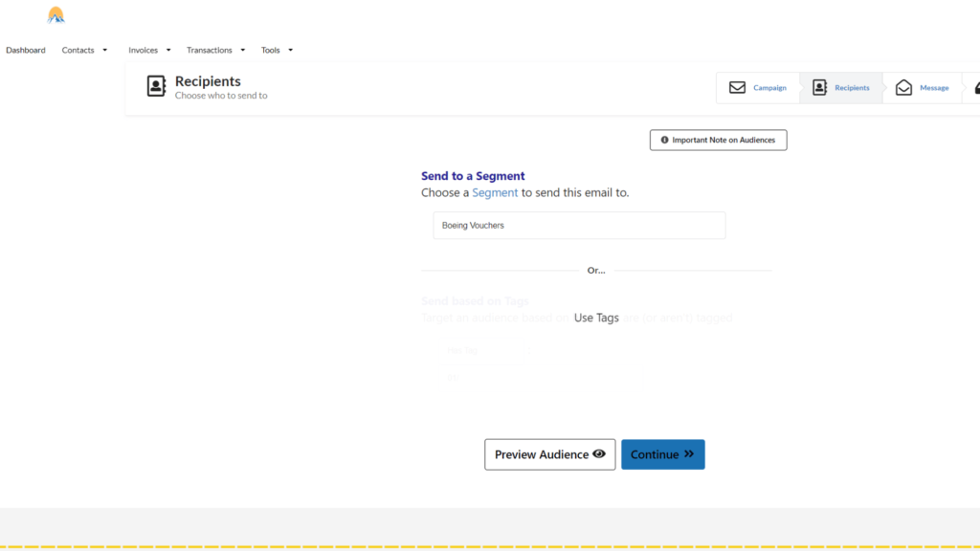
Task: Click the Recipients step contact-book icon
Action: coord(819,88)
